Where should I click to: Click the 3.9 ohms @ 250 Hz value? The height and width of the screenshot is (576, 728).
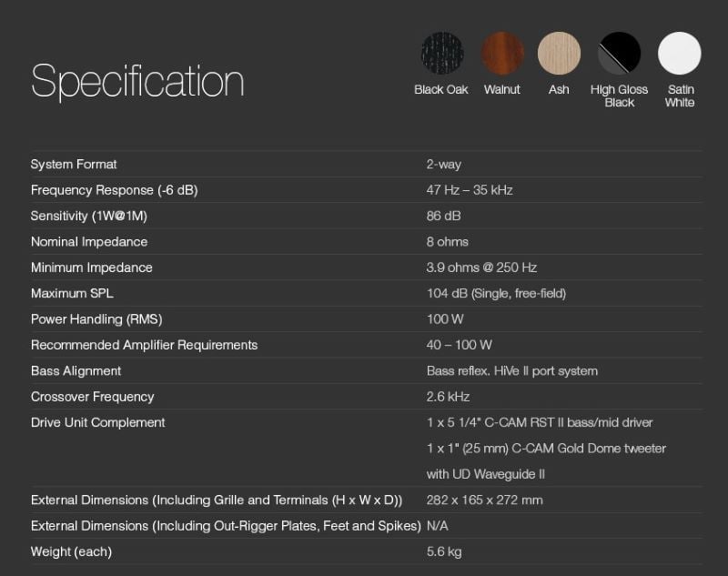(x=481, y=268)
